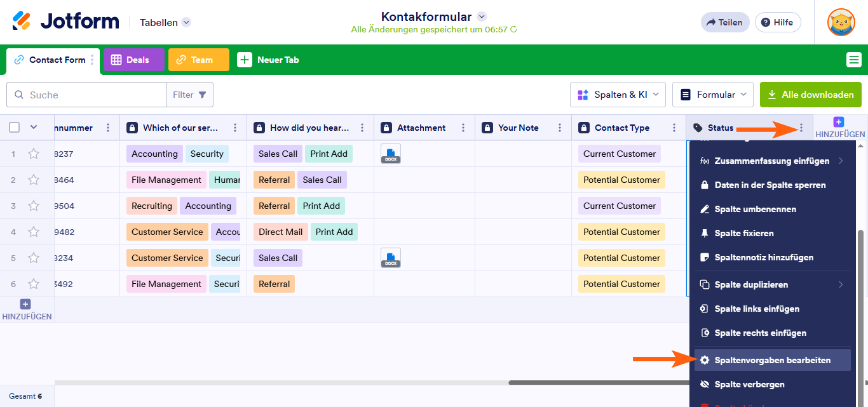Star row 3 as favorite
Image resolution: width=868 pixels, height=407 pixels.
34,205
